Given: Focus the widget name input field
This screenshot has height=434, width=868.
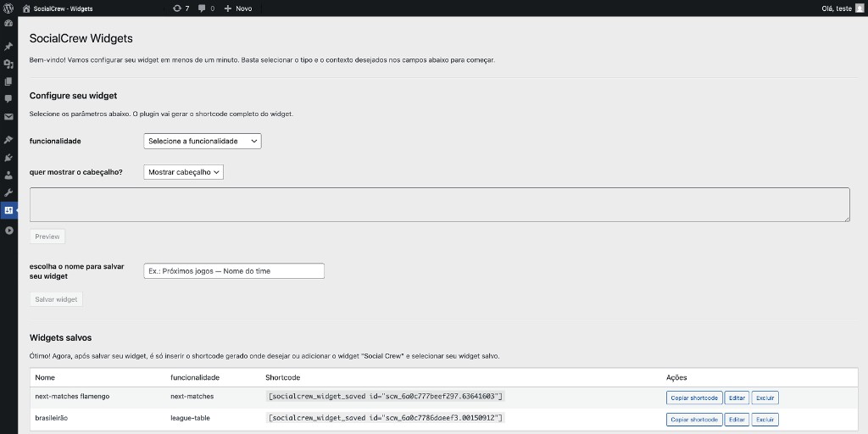Looking at the screenshot, I should coord(234,271).
